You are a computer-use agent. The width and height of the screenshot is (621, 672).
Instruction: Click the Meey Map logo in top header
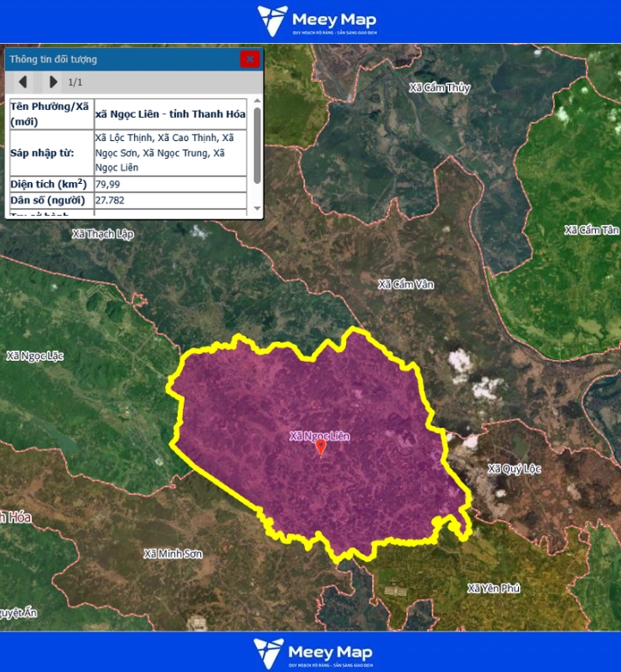[x=317, y=21]
